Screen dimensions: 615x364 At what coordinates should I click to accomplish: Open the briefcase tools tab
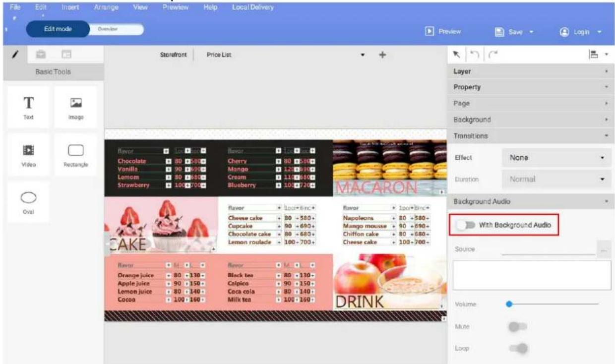click(41, 55)
